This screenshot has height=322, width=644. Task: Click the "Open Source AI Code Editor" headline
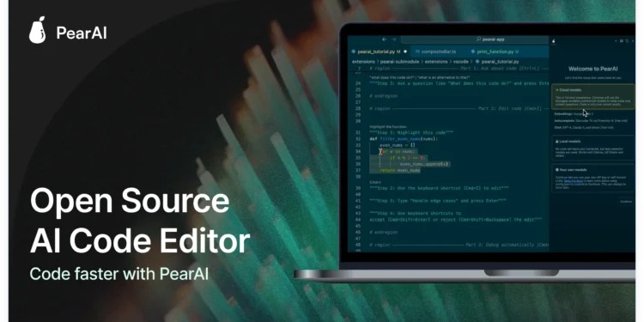(x=140, y=221)
